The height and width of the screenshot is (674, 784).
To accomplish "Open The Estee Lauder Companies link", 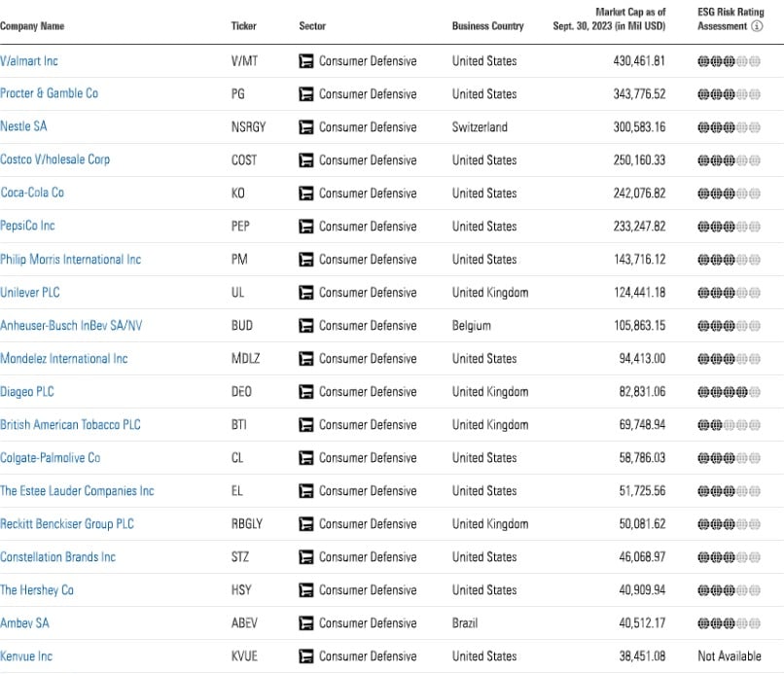I will [x=77, y=491].
